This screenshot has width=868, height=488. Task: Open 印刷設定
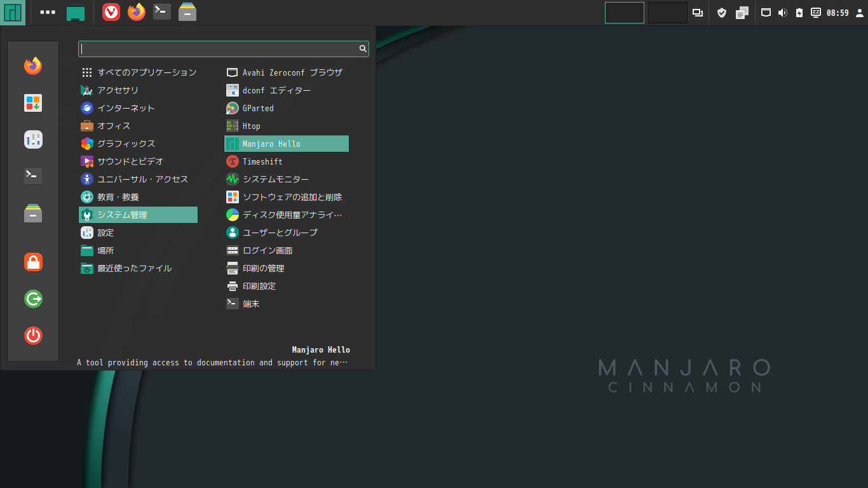287,286
